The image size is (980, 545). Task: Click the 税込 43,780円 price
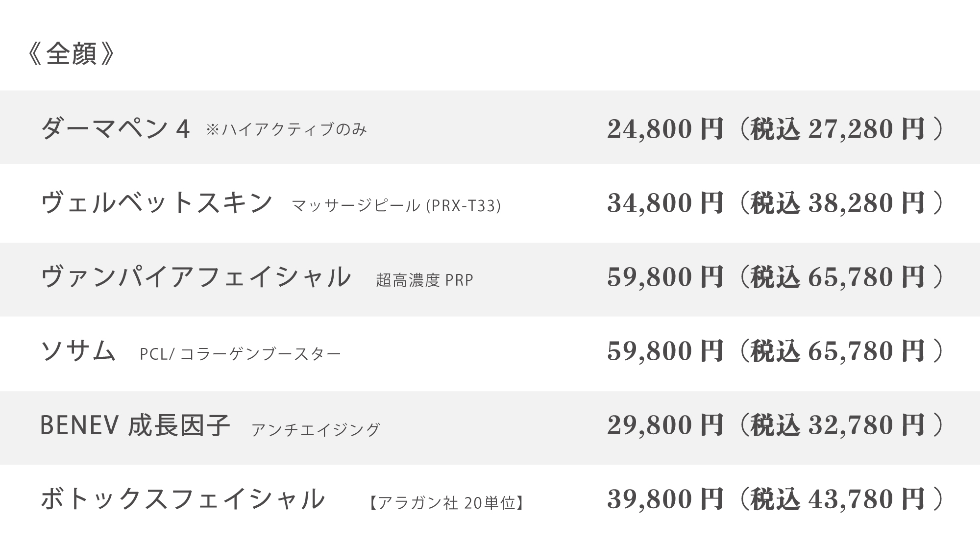pos(837,499)
